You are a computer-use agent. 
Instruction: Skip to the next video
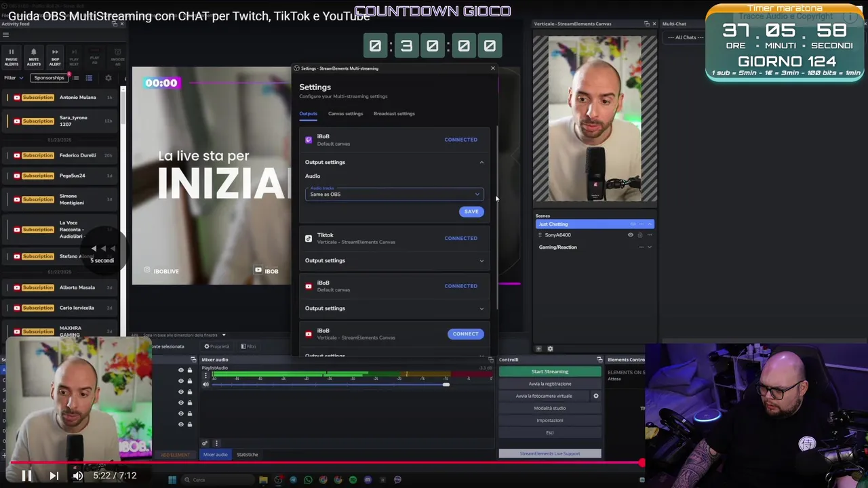click(x=54, y=476)
